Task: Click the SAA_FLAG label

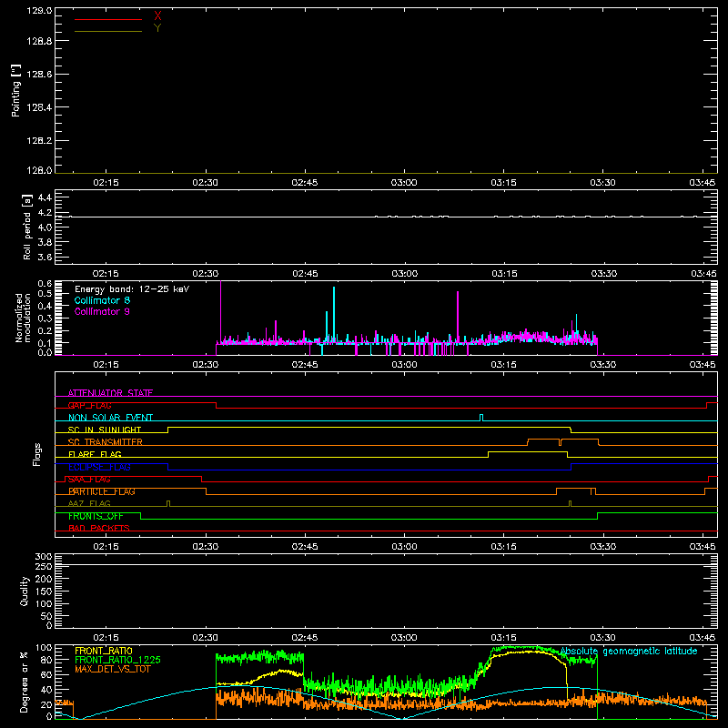Action: click(89, 480)
